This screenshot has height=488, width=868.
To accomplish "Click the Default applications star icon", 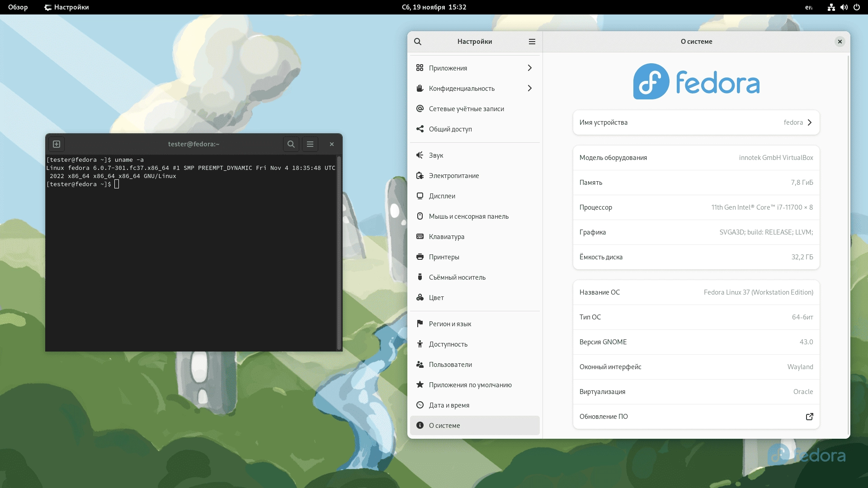I will (420, 385).
